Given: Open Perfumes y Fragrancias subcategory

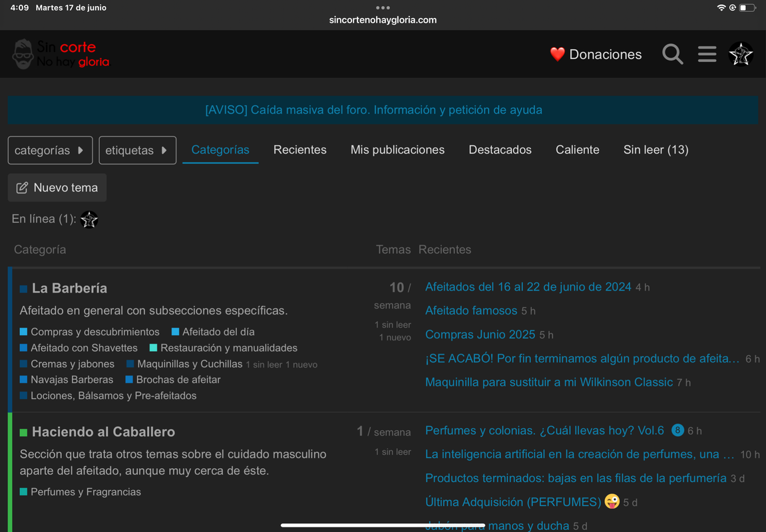Looking at the screenshot, I should (x=85, y=492).
